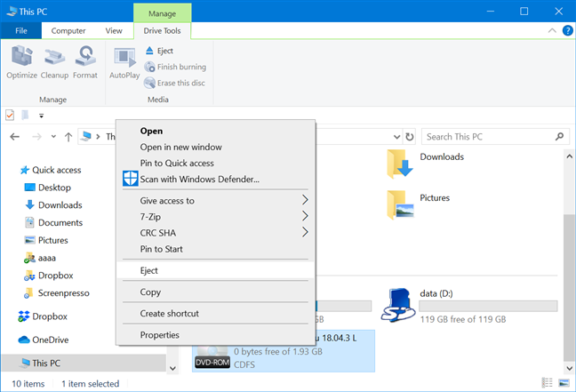Select the Drive Tools tab
This screenshot has height=392, width=576.
click(162, 31)
